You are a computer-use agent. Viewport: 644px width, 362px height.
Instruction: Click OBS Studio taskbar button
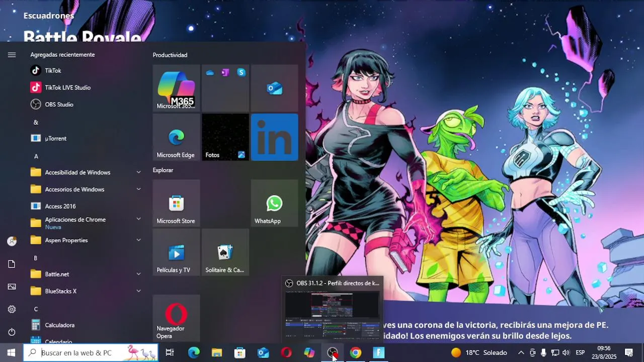point(333,353)
